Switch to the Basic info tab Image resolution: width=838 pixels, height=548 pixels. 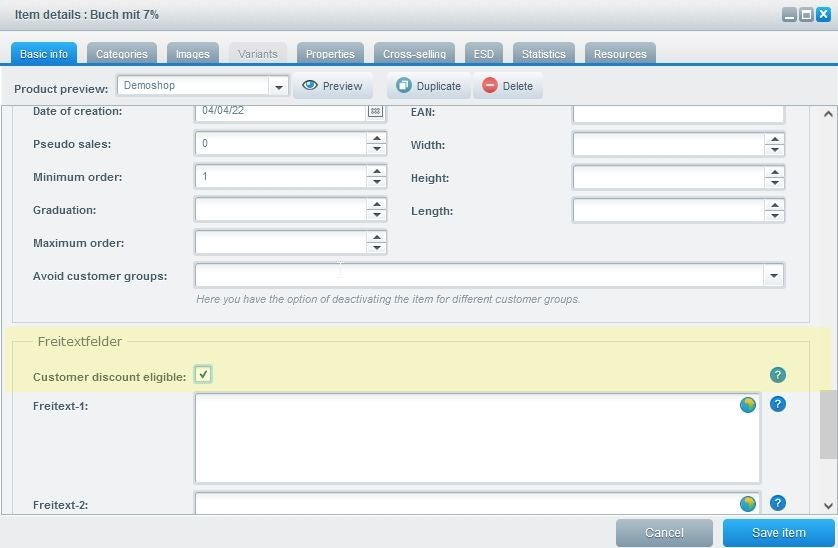point(44,53)
